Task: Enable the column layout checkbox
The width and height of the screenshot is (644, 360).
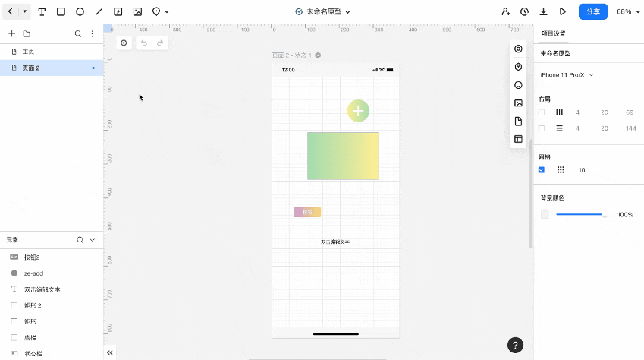Action: (x=542, y=112)
